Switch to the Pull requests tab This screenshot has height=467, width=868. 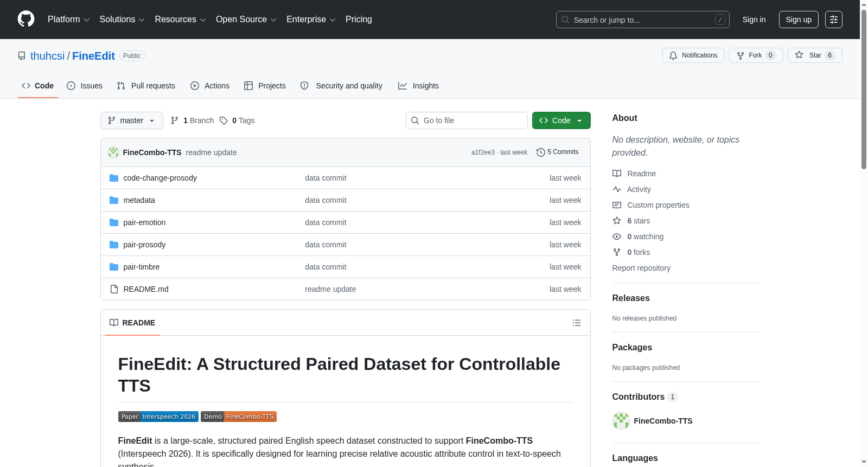click(146, 86)
